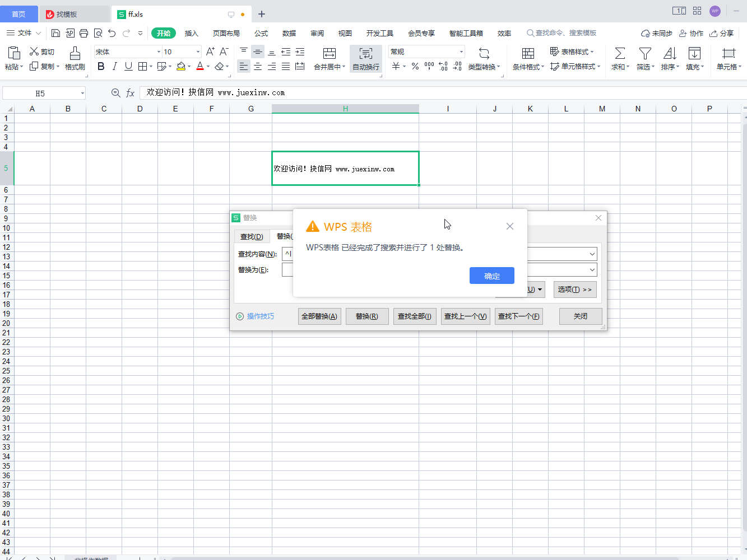Toggle Underline formatting

128,67
